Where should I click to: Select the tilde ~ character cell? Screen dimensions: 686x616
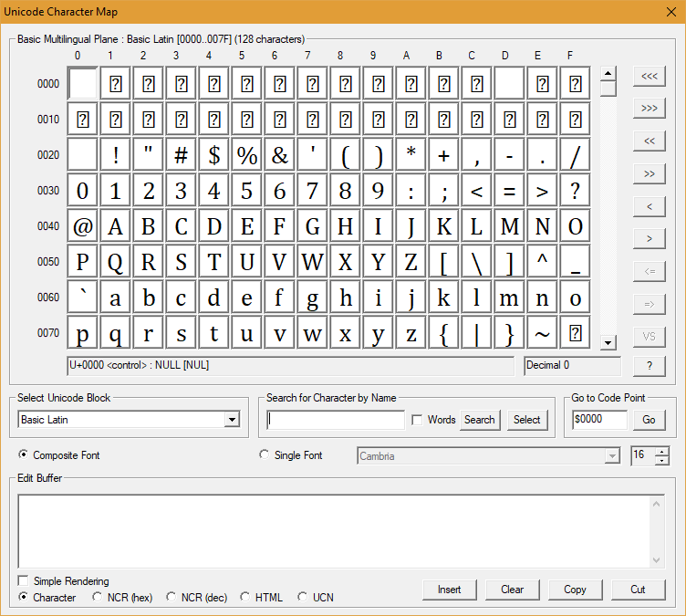(x=542, y=333)
